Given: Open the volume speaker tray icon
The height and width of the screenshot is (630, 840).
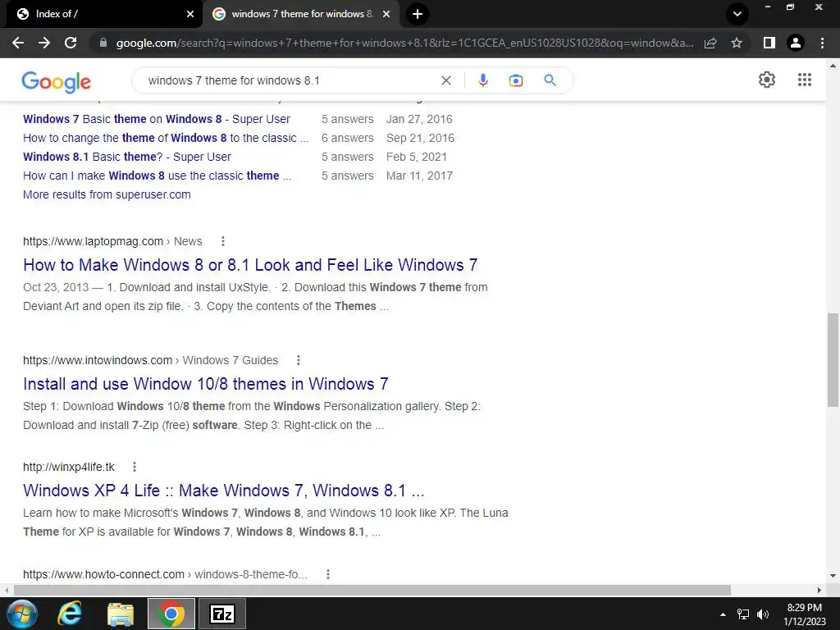Looking at the screenshot, I should (763, 614).
